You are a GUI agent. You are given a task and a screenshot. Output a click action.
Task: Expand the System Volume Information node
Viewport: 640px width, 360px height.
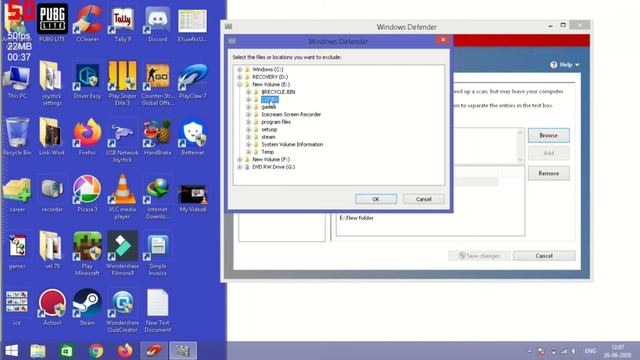click(249, 144)
